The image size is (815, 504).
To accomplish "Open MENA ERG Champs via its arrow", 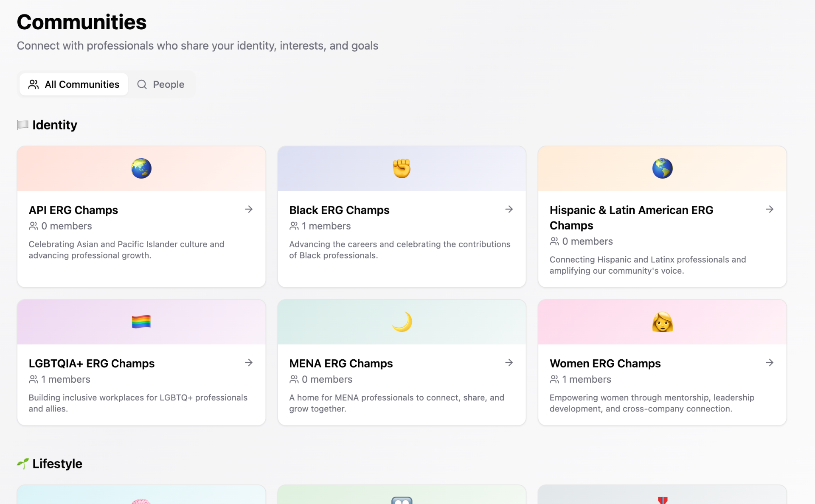I will pyautogui.click(x=509, y=362).
